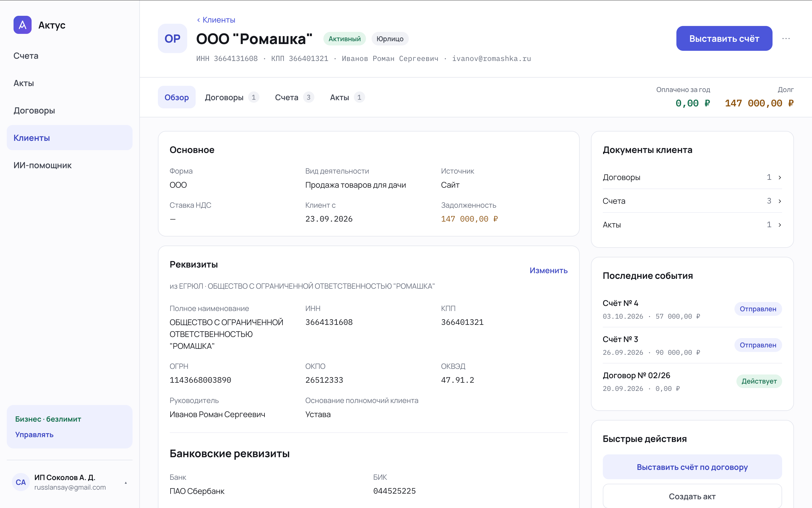Image resolution: width=812 pixels, height=508 pixels.
Task: Select Клиенты in the sidebar
Action: [x=69, y=138]
